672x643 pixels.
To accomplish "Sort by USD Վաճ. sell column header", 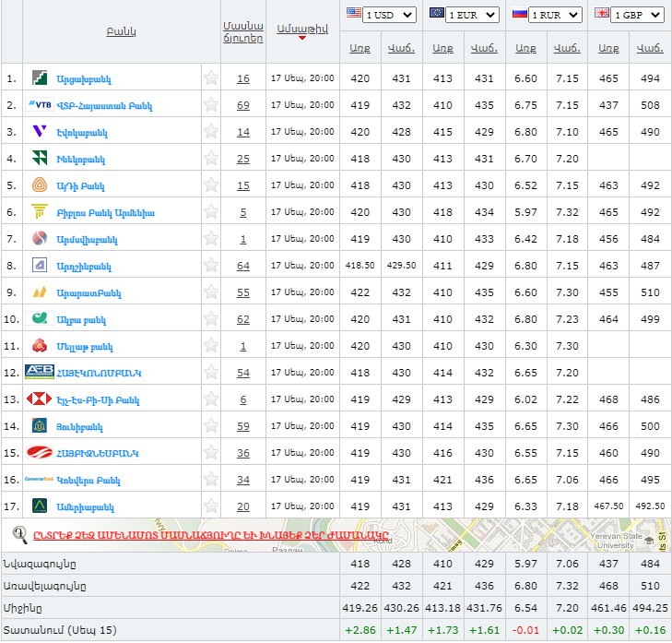I will point(402,48).
